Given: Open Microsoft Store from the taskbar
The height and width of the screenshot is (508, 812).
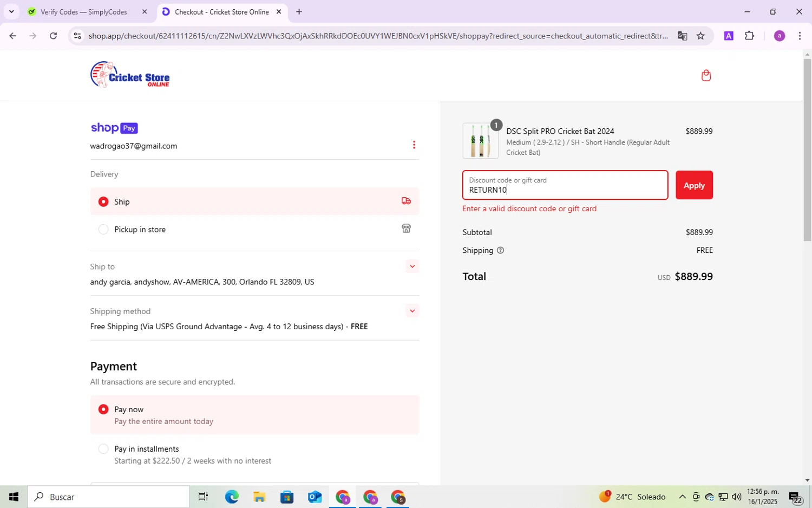Looking at the screenshot, I should pos(287,497).
